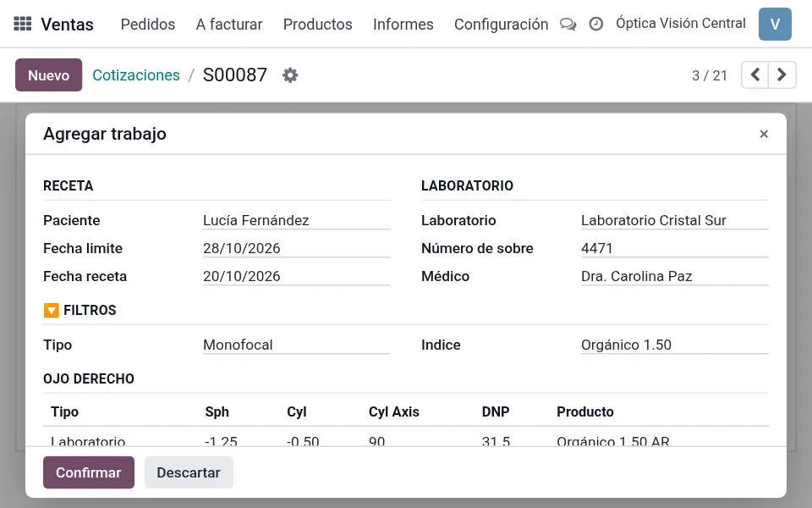812x508 pixels.
Task: Click the RECETA section heading
Action: pos(69,186)
